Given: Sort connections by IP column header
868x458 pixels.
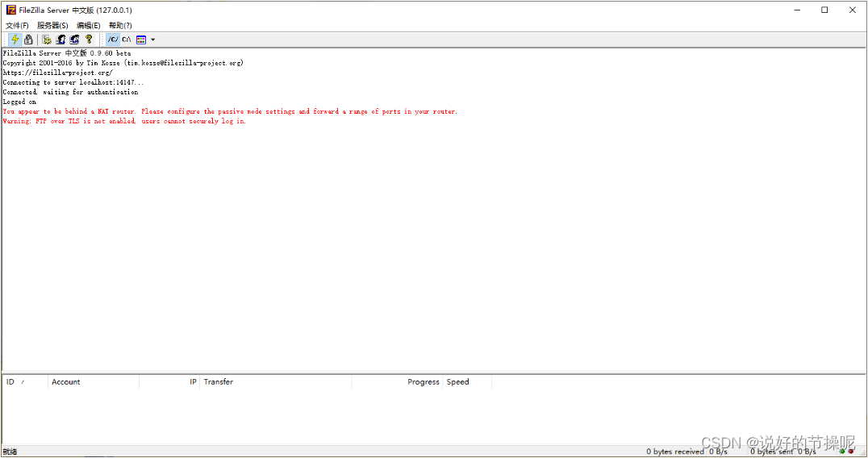Looking at the screenshot, I should tap(169, 382).
